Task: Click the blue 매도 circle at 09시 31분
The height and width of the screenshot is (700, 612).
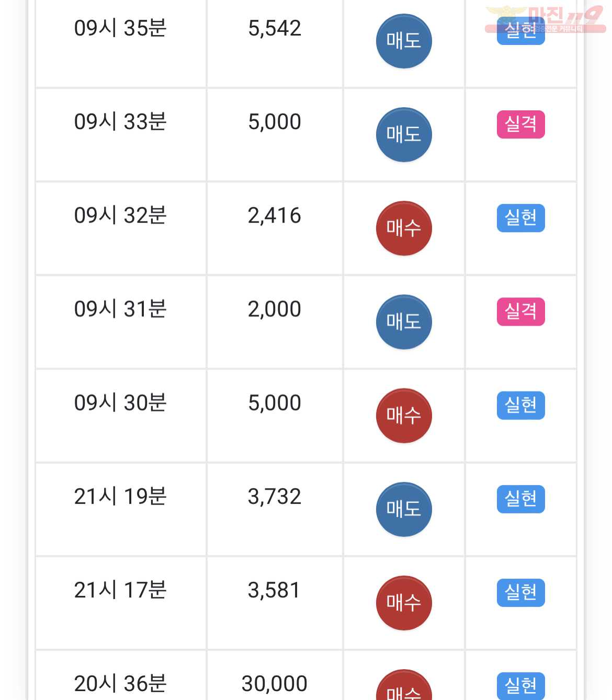Action: click(x=404, y=322)
